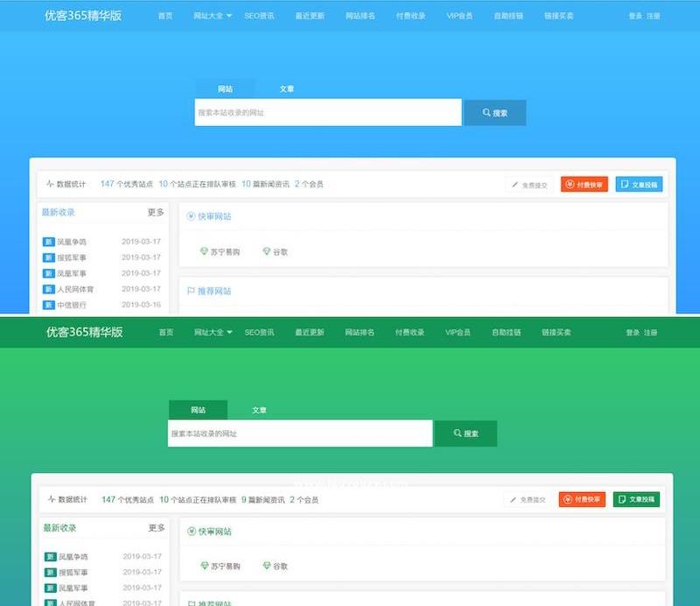The image size is (700, 606).
Task: Open 更多 in blue-theme 最新收录 panel
Action: (156, 212)
